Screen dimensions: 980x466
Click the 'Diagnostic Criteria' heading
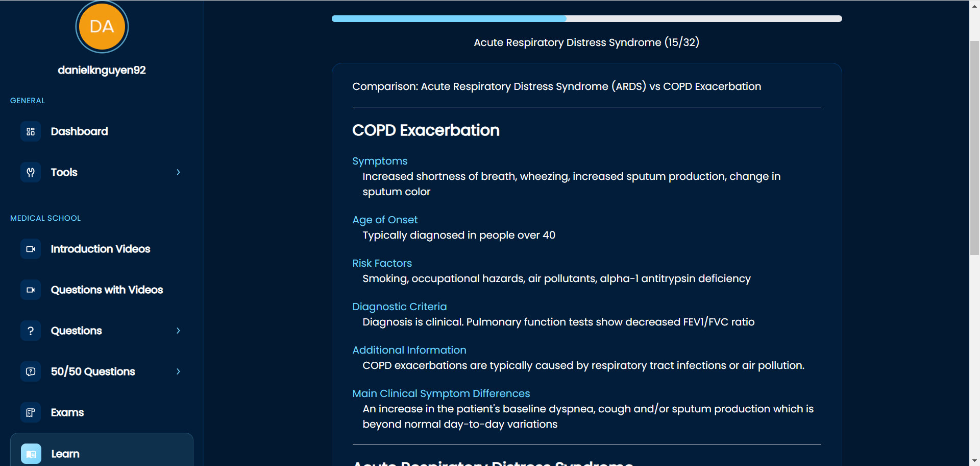point(399,307)
